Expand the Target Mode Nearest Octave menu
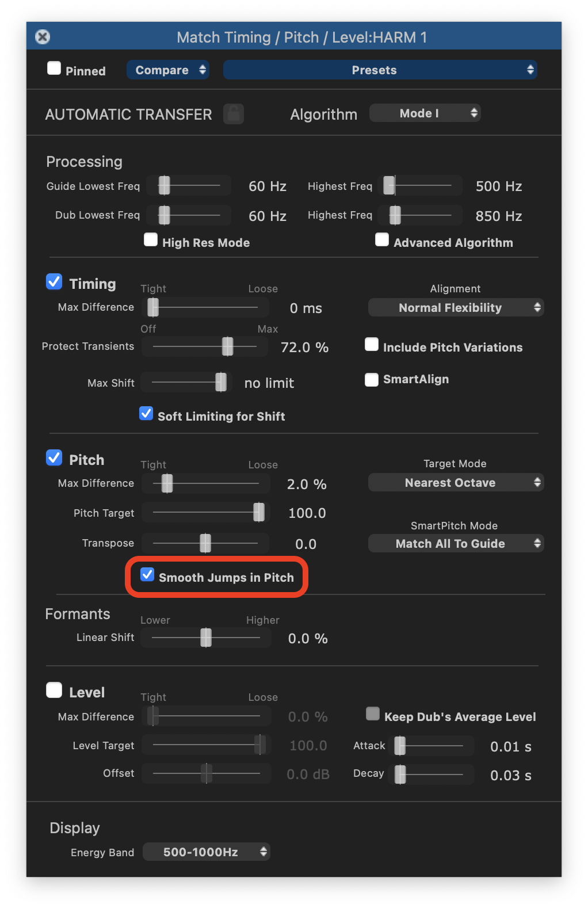Image resolution: width=588 pixels, height=908 pixels. [x=456, y=483]
